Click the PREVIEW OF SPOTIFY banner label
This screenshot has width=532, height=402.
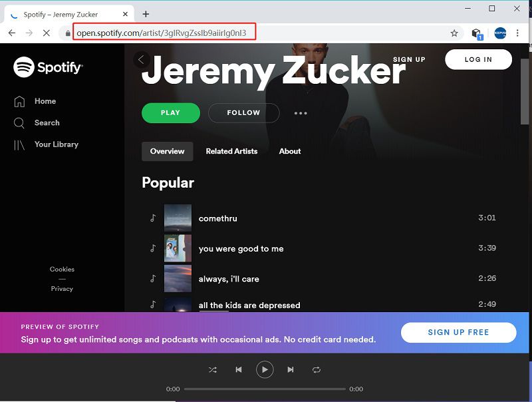[x=60, y=327]
